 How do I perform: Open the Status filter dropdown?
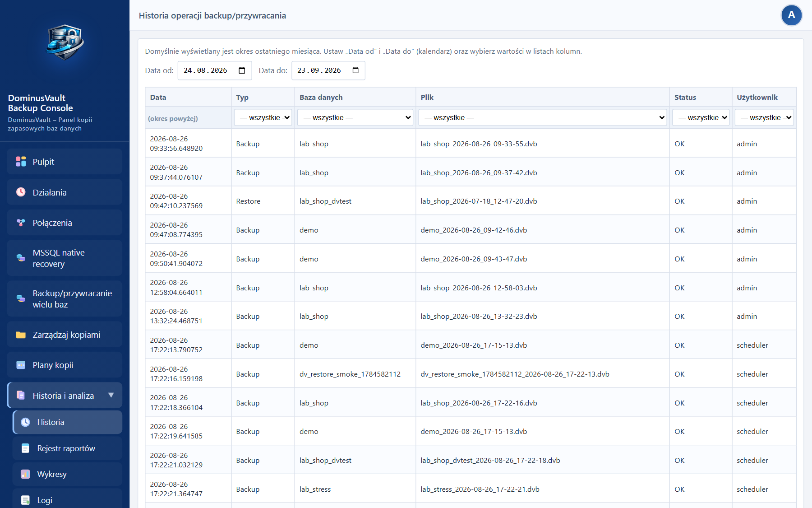[x=701, y=117]
